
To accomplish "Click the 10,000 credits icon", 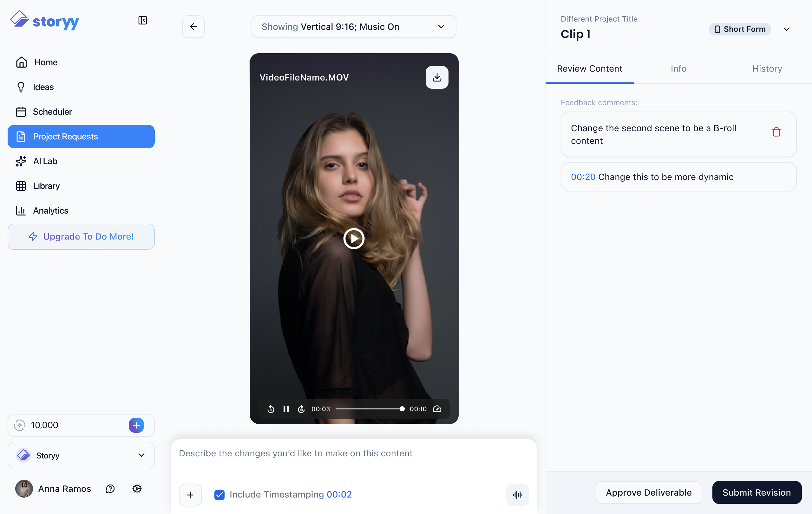I will coord(20,425).
